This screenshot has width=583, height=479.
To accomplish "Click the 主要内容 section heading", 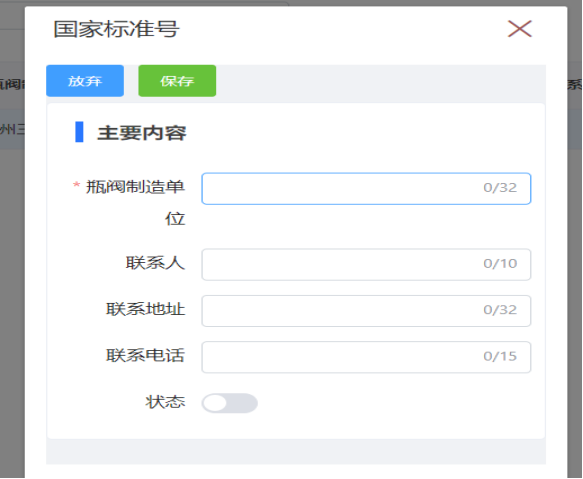I will [x=142, y=133].
